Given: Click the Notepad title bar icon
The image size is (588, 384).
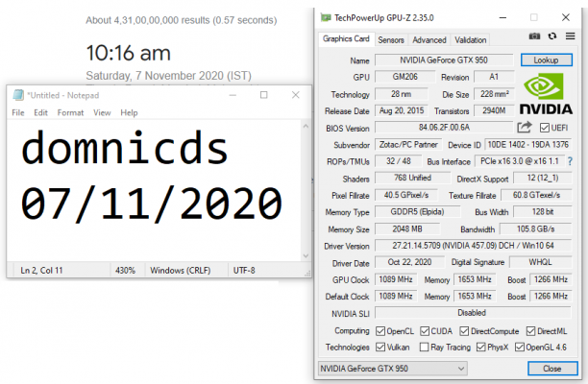Looking at the screenshot, I should tap(18, 95).
